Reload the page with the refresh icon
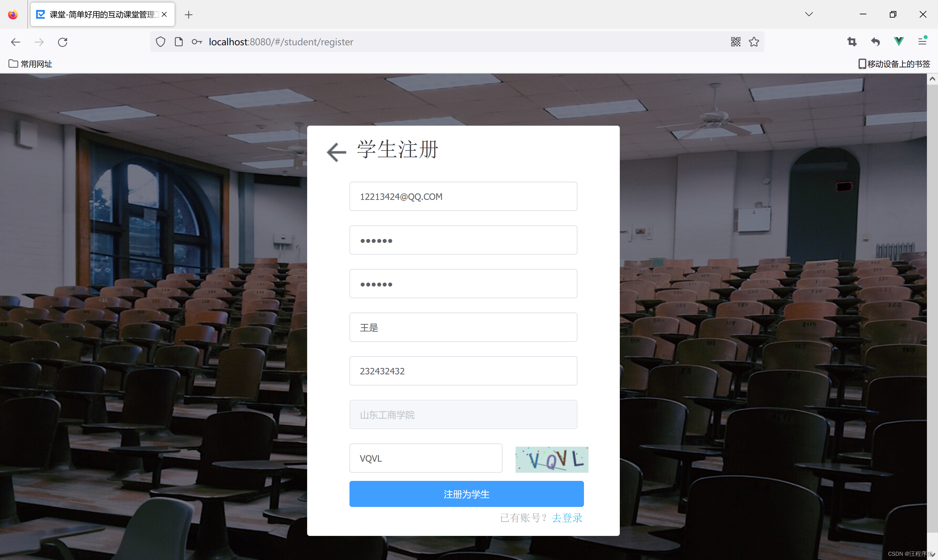This screenshot has height=560, width=938. (x=63, y=42)
